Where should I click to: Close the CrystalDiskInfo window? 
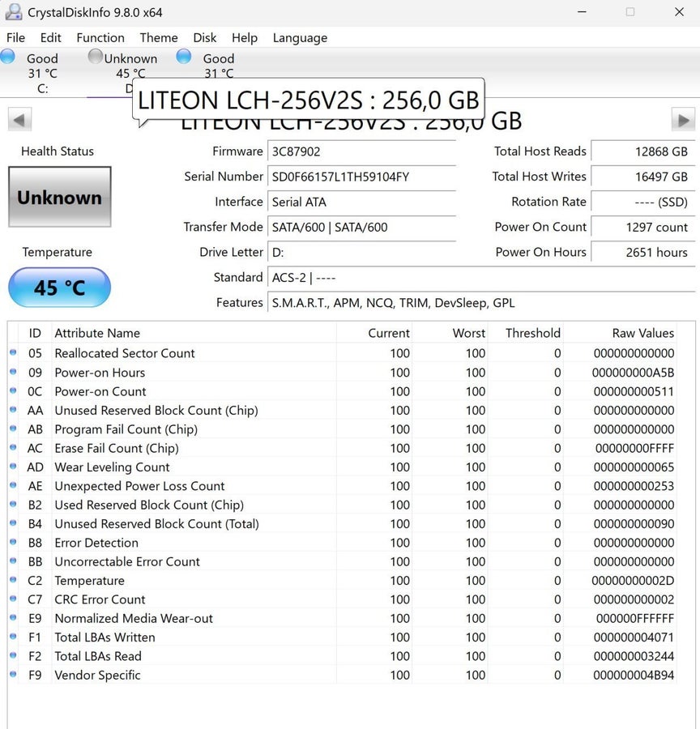[679, 11]
